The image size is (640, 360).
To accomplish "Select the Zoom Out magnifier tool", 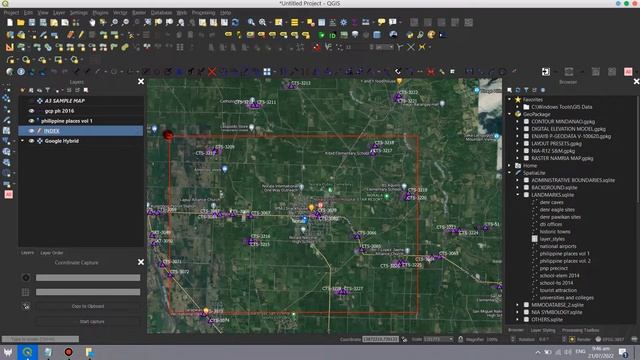I will click(125, 22).
